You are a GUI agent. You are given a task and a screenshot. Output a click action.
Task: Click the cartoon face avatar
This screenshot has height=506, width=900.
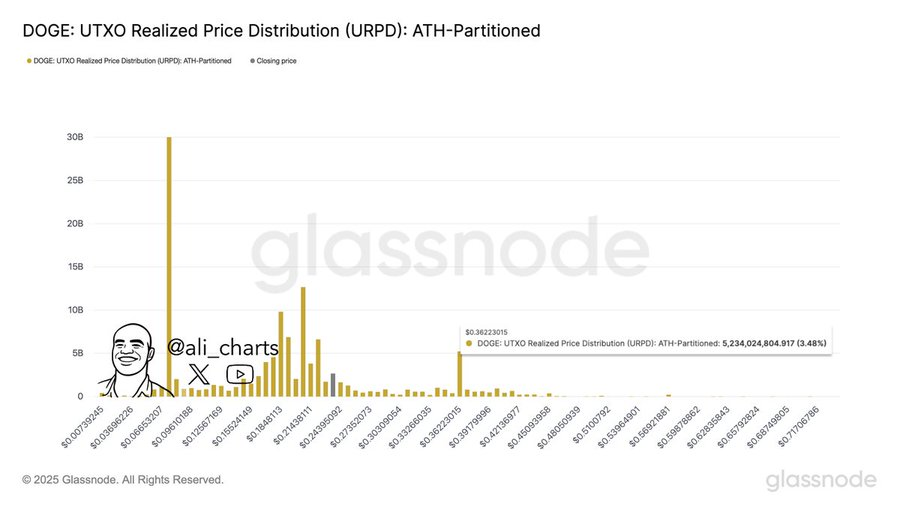click(132, 360)
